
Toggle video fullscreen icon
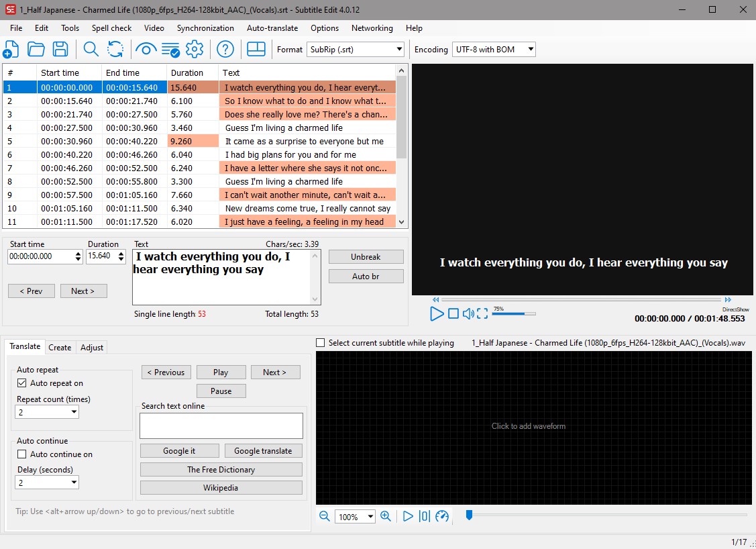pyautogui.click(x=482, y=313)
